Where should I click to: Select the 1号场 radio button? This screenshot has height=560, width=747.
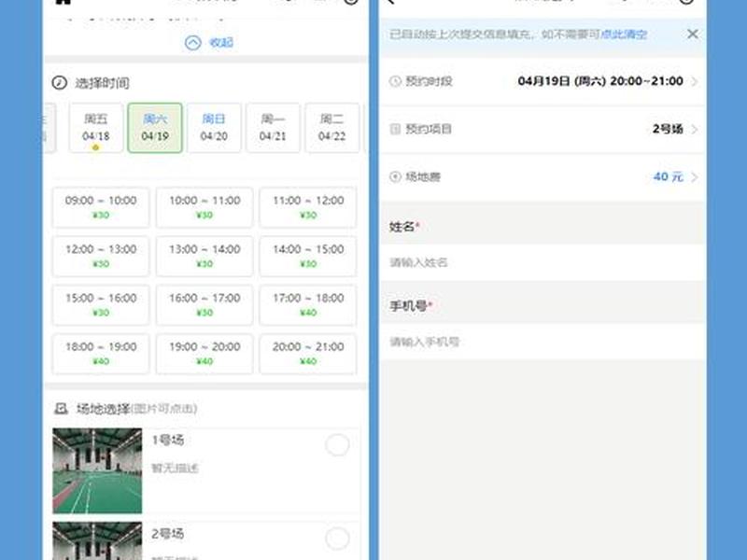tap(337, 445)
